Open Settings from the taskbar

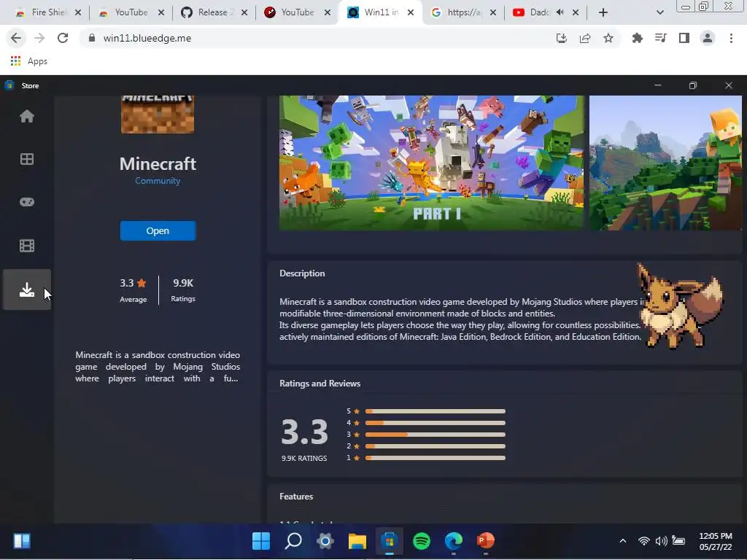(325, 541)
